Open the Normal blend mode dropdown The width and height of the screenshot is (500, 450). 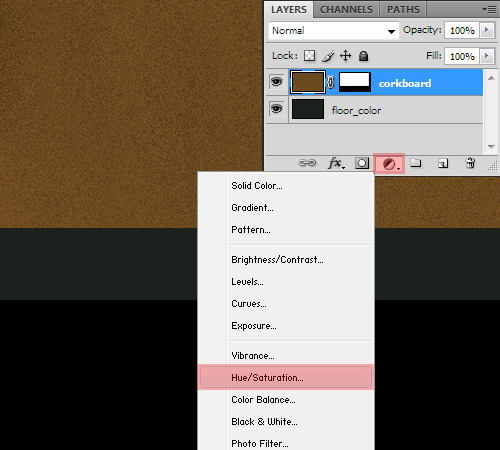(x=334, y=31)
